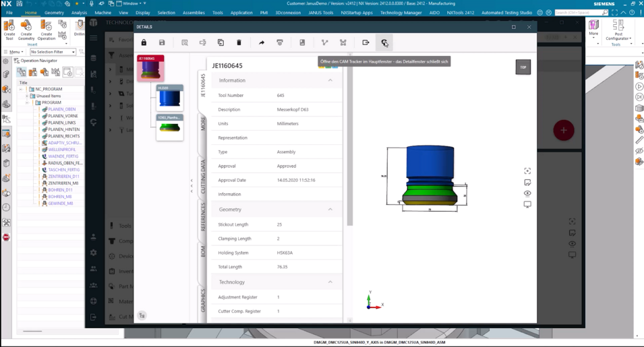Click the rename field icon in Details toolbar

(x=203, y=42)
